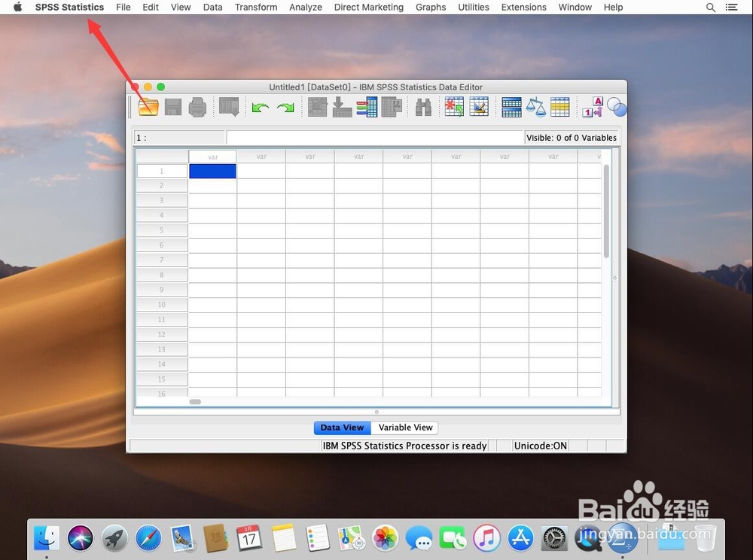Click the Split file toolbar icon
This screenshot has height=560, width=753.
511,107
